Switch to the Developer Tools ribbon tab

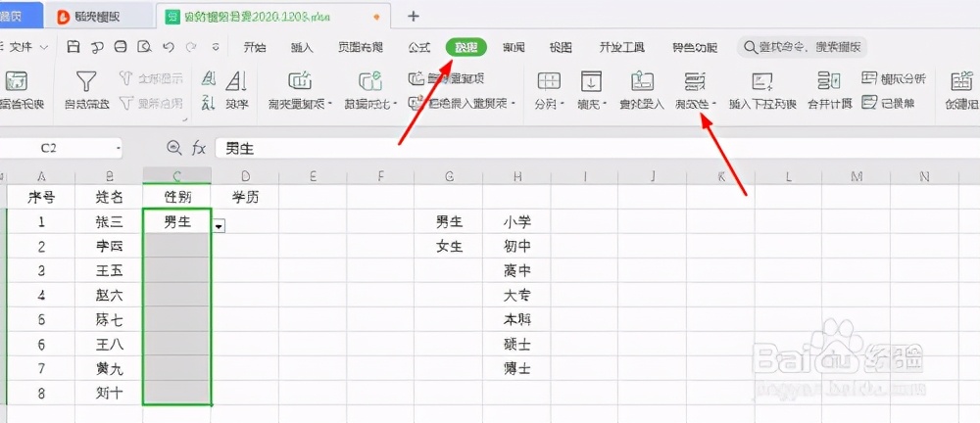tap(622, 47)
